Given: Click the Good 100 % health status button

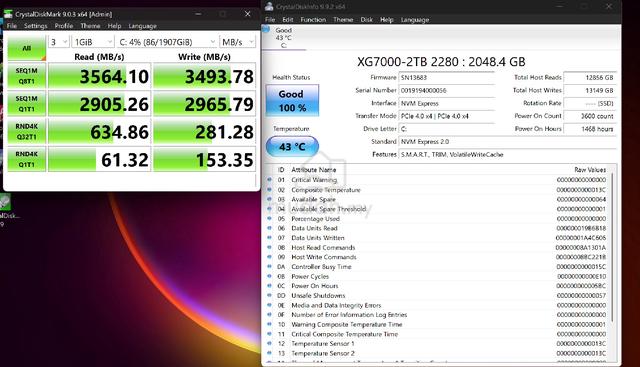Looking at the screenshot, I should pos(292,100).
